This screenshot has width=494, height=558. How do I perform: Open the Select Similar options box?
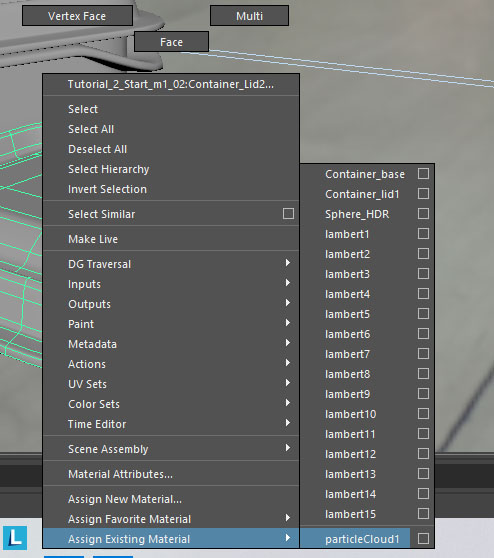(288, 214)
